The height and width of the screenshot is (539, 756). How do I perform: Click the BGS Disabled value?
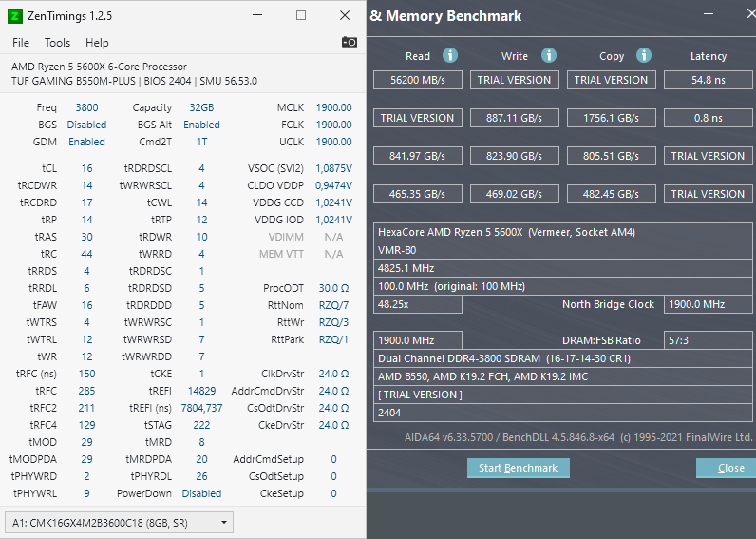pyautogui.click(x=86, y=125)
